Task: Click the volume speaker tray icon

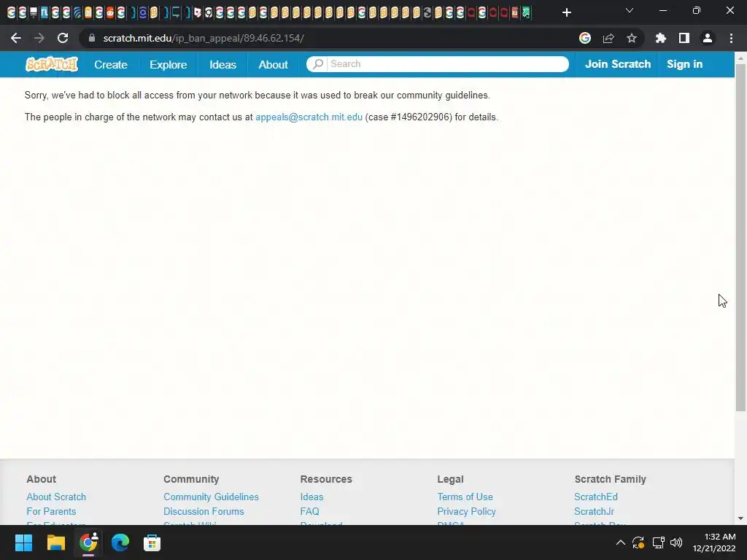Action: pos(676,542)
